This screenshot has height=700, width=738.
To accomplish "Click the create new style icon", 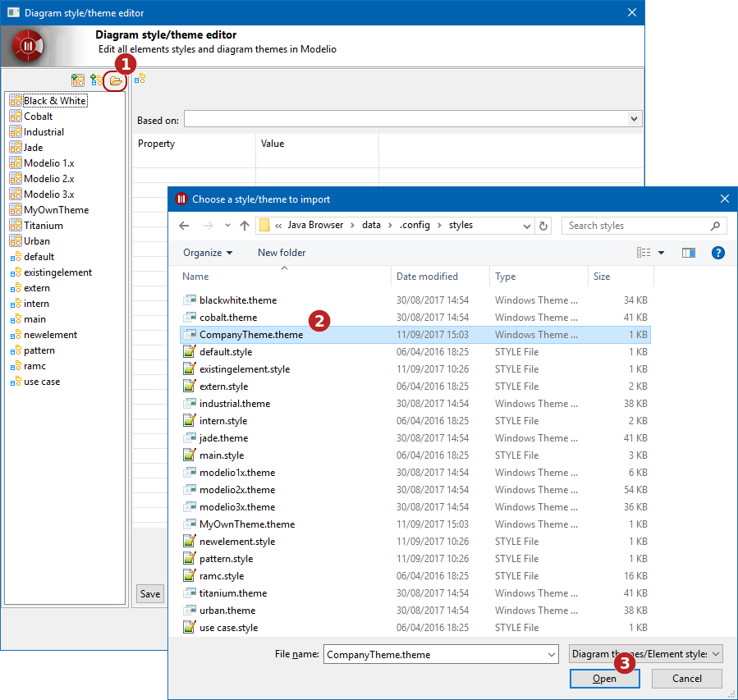I will pos(96,80).
